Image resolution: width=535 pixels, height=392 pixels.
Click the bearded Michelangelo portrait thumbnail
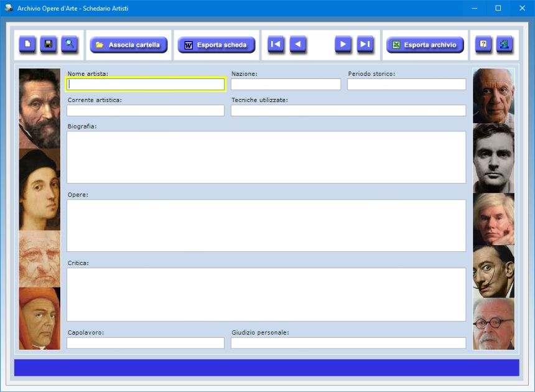(40, 108)
